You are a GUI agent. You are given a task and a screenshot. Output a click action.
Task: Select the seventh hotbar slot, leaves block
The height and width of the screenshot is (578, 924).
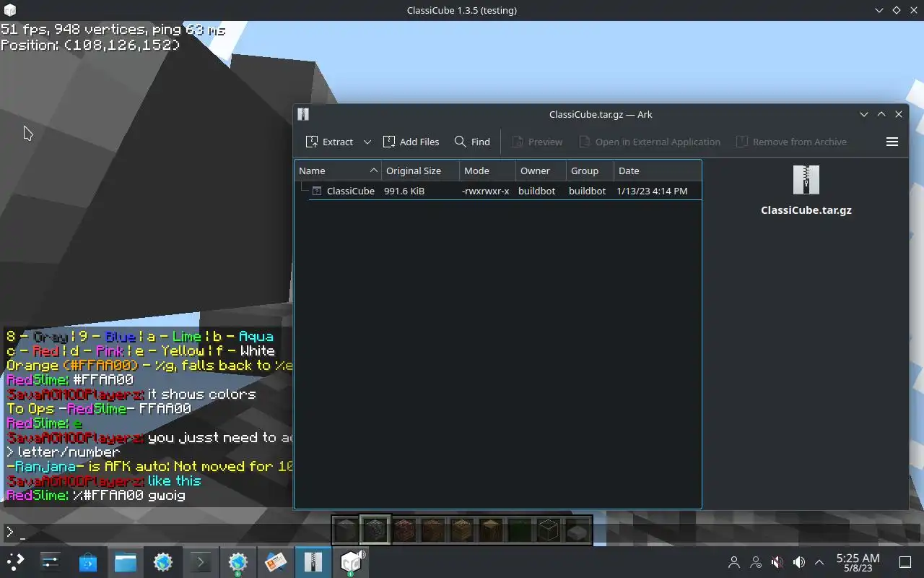point(520,531)
